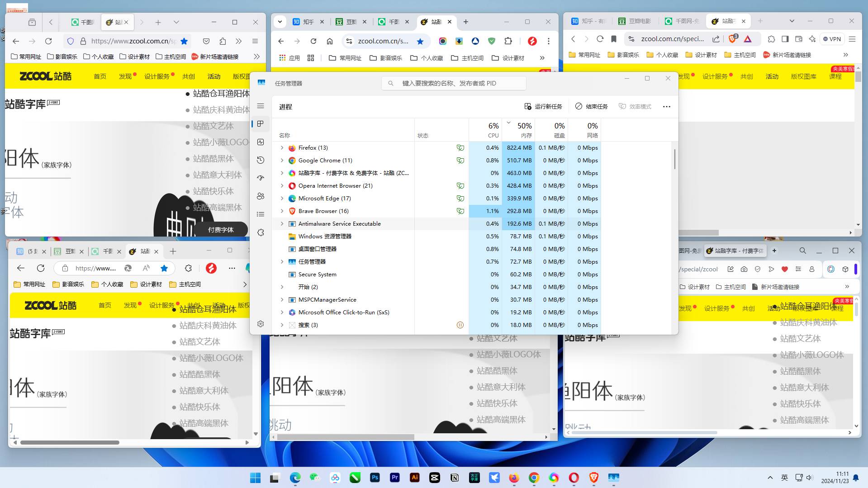Switch to 豆瓣 tab in Edge window
The width and height of the screenshot is (868, 488).
[x=70, y=251]
